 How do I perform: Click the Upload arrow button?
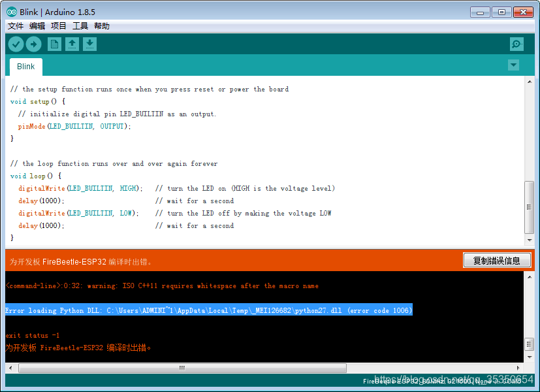tap(34, 44)
